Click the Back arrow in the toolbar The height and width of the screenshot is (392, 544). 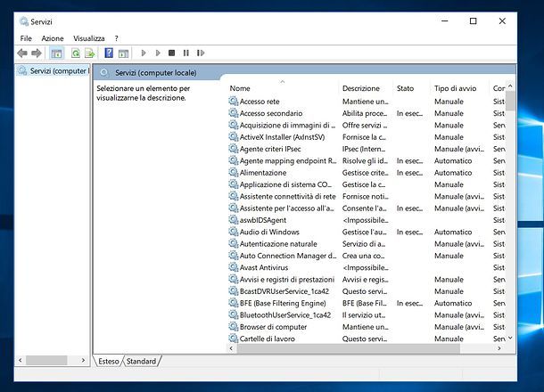pos(22,53)
